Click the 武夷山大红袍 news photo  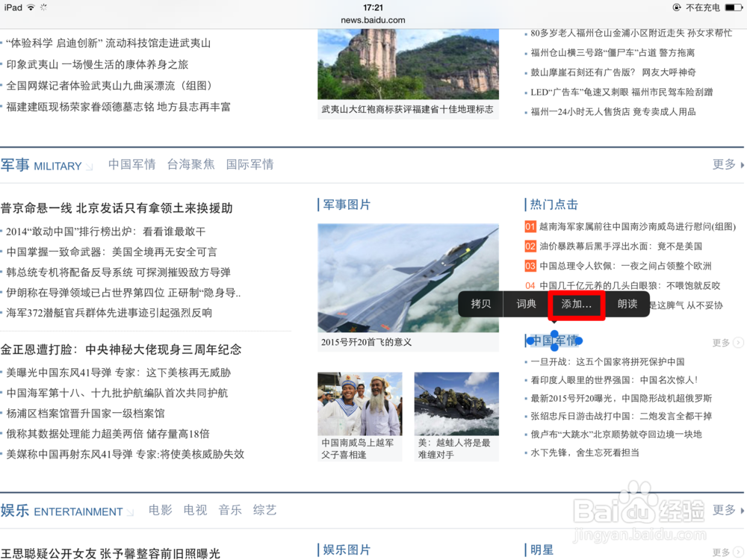pos(408,63)
